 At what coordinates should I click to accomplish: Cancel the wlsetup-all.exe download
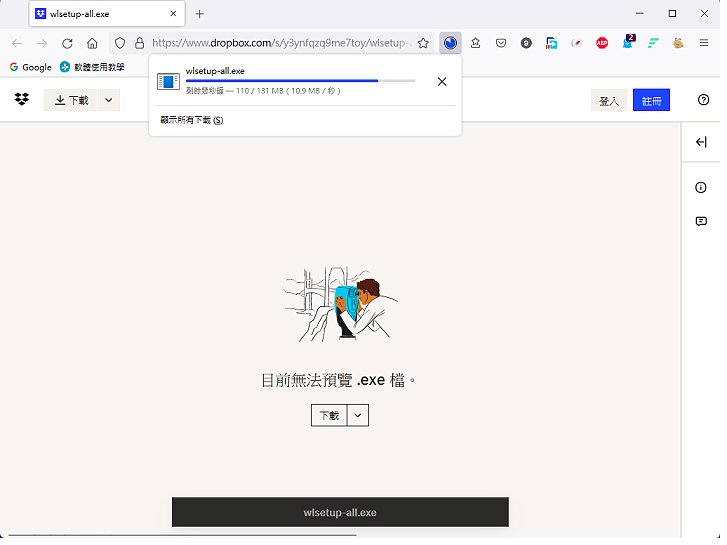[x=442, y=83]
